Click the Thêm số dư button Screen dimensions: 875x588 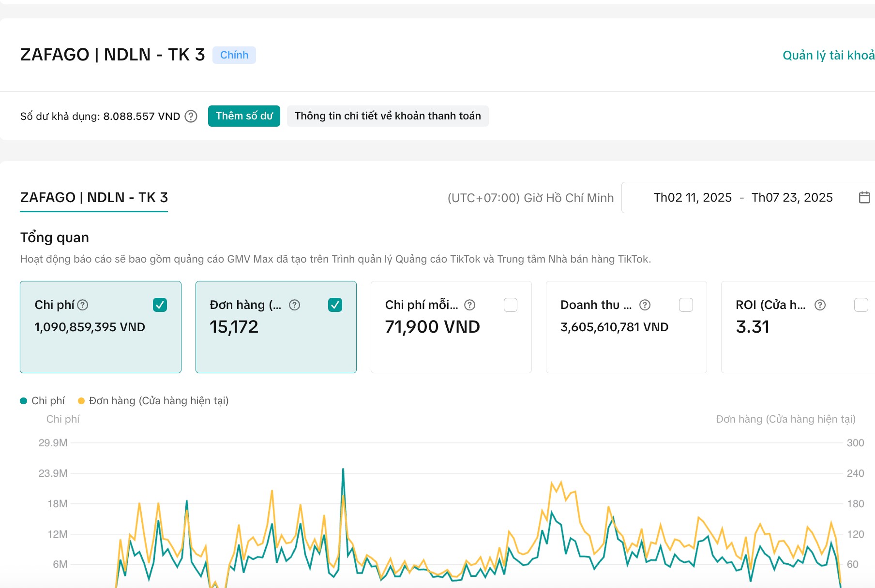(x=244, y=116)
